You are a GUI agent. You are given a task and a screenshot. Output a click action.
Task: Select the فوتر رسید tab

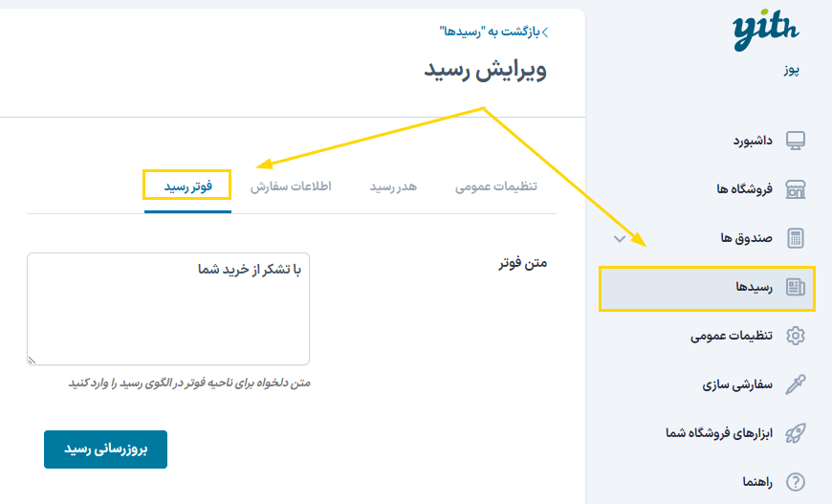tap(187, 186)
